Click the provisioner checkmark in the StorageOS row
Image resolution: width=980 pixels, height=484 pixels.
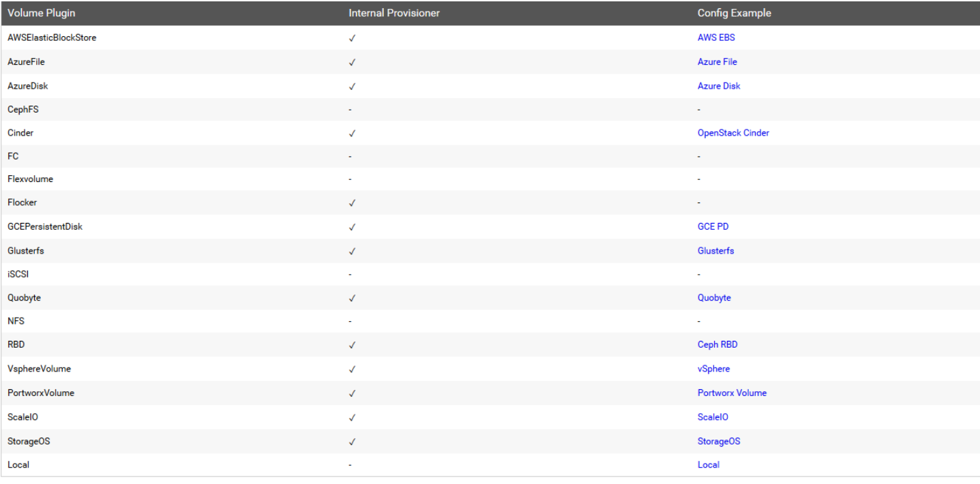(352, 442)
